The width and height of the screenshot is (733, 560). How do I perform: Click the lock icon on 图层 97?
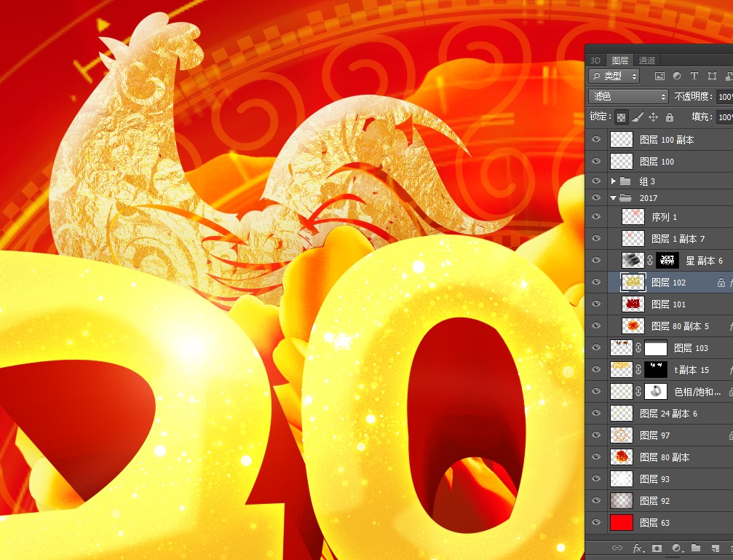[x=731, y=435]
